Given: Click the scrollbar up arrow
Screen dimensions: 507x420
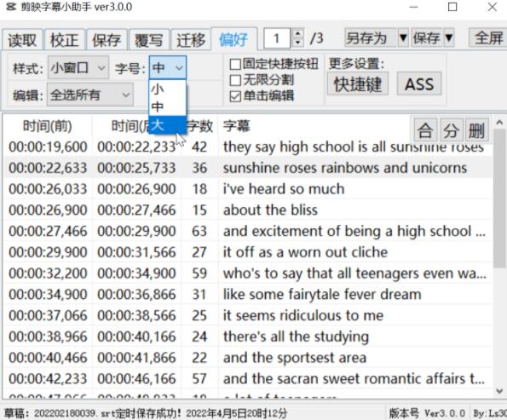Looking at the screenshot, I should (499, 123).
